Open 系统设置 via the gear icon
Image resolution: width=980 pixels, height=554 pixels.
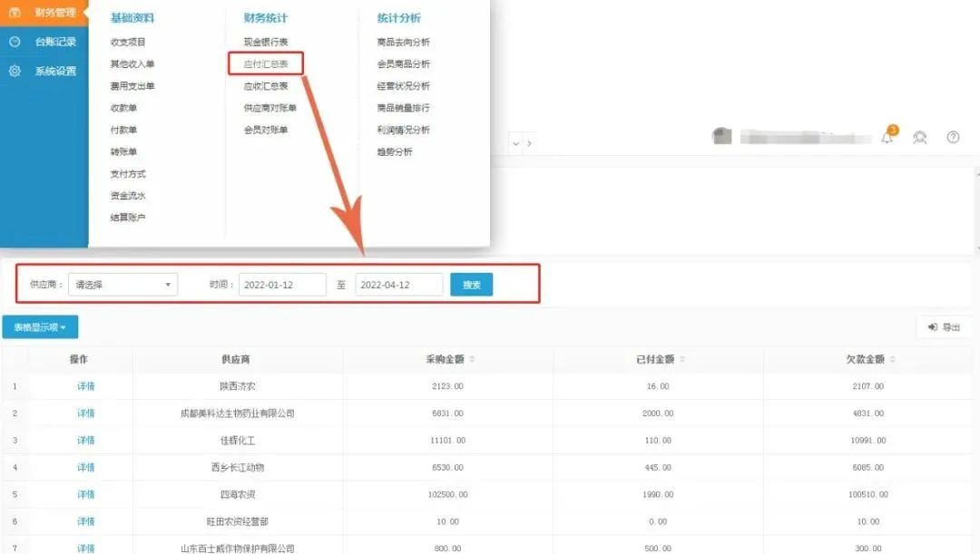coord(15,71)
